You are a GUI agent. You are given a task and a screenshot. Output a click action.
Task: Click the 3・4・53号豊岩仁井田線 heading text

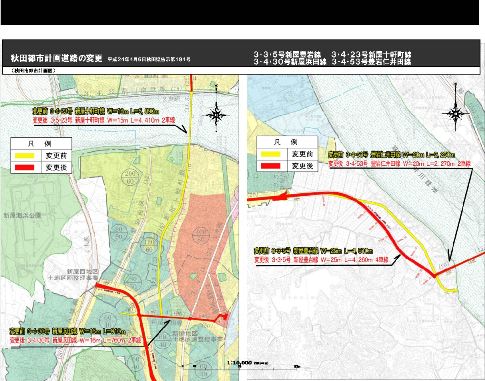coord(371,62)
